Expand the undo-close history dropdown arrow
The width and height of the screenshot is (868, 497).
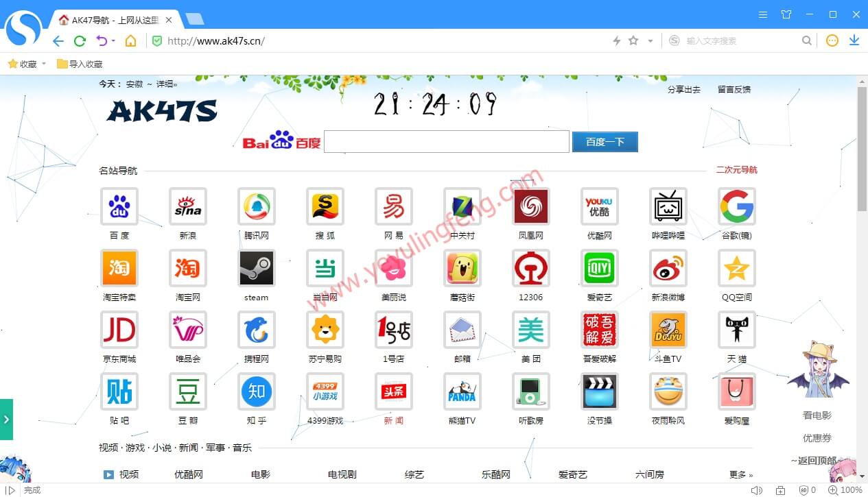[x=113, y=41]
